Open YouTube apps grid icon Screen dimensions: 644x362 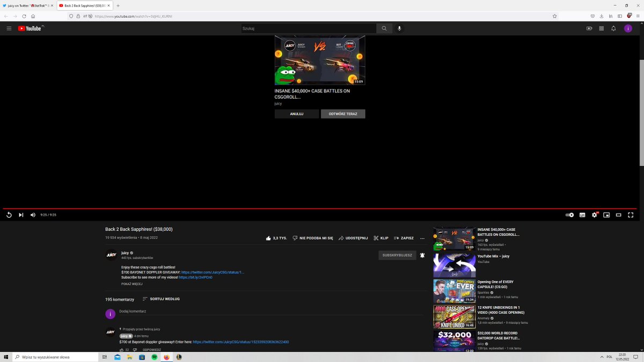click(602, 28)
